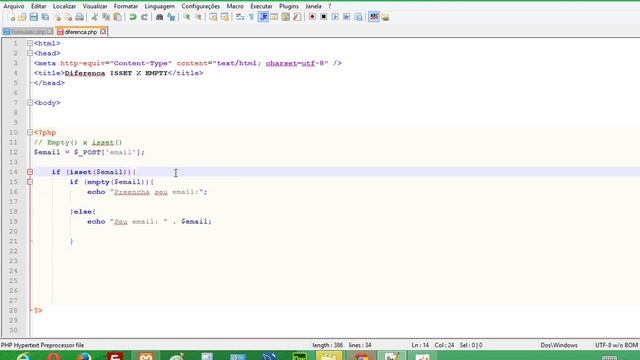Image resolution: width=640 pixels, height=360 pixels.
Task: Toggle the Function List panel icon
Action: coord(297,17)
